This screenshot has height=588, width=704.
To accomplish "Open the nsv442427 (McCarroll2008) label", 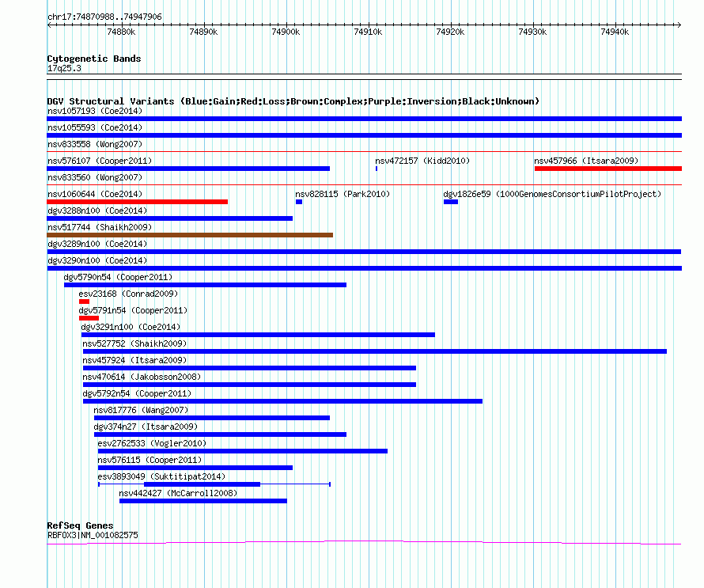I will (x=178, y=493).
